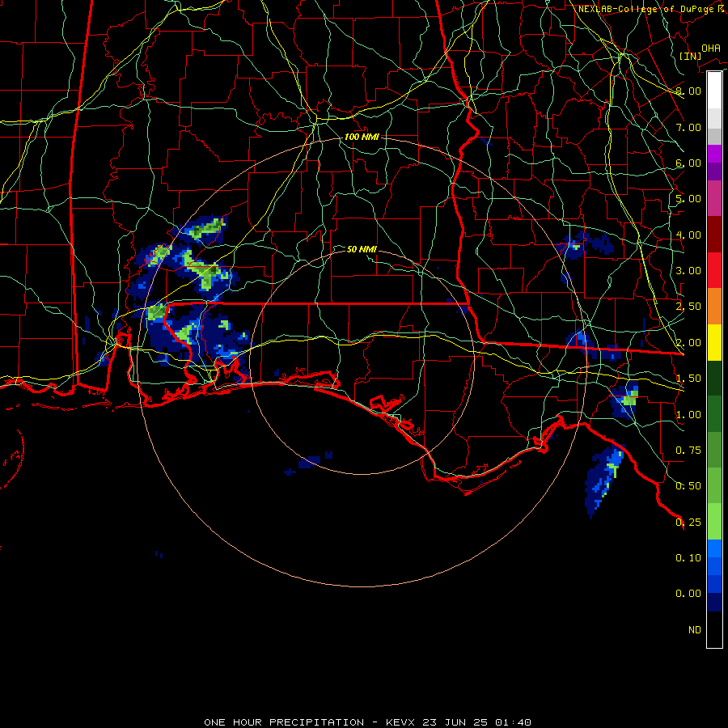Pick the bright red color scale swatch
728x728 pixels.
714,270
